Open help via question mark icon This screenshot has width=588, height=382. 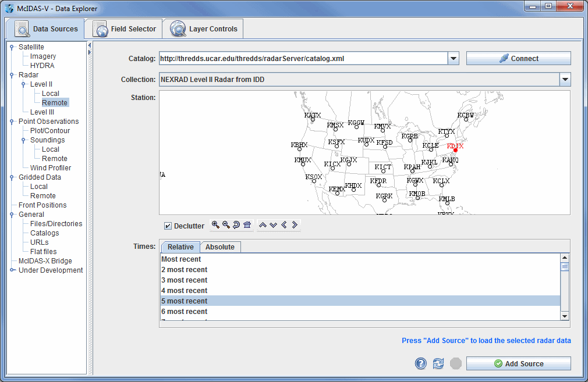421,363
